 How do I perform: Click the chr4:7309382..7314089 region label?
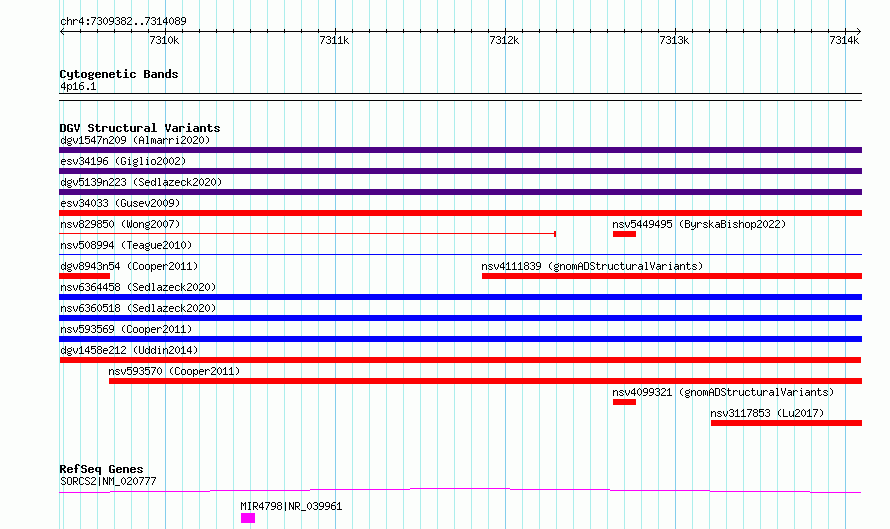coord(123,21)
